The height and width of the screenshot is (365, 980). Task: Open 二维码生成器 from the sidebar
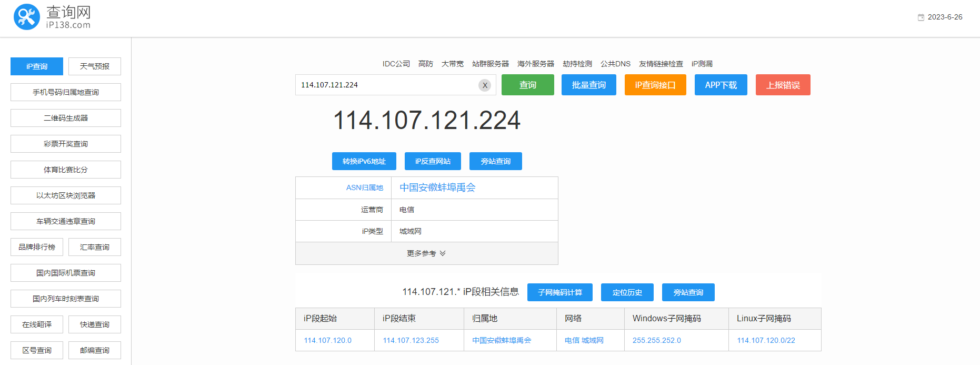66,118
